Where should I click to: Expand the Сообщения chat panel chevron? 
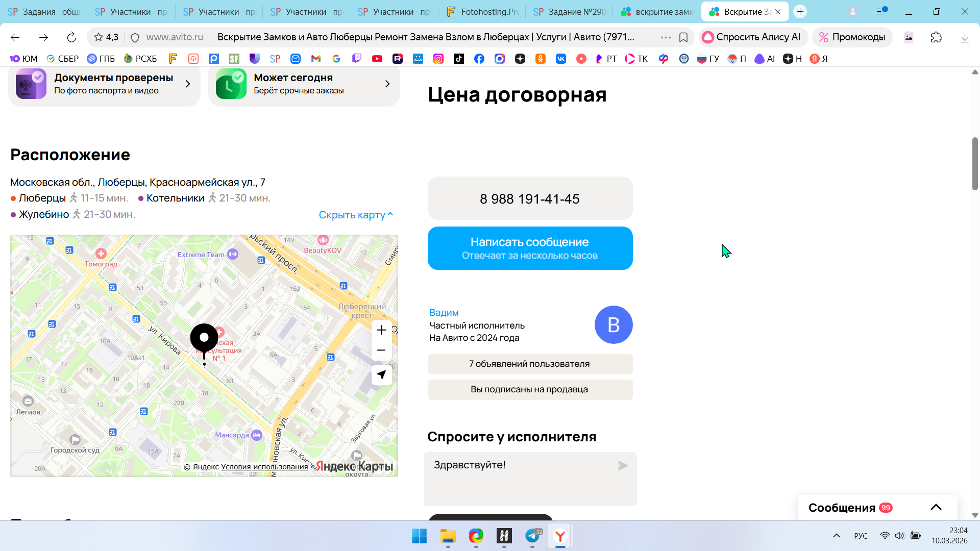(936, 507)
